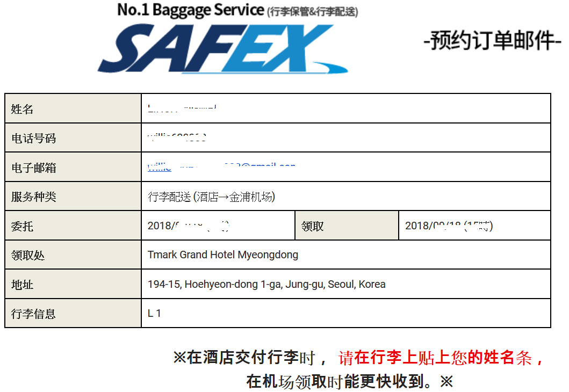Image resolution: width=569 pixels, height=392 pixels.
Task: Click the '行李信息' label cell
Action: coord(73,313)
